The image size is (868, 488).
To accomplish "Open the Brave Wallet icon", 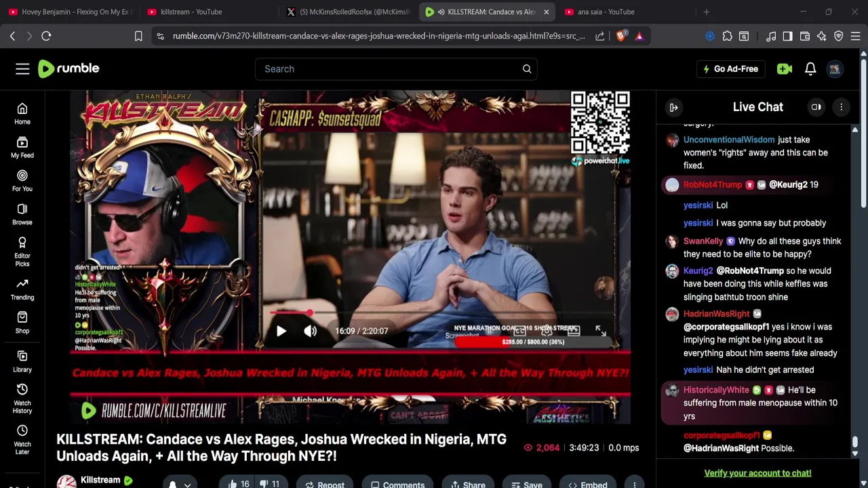I will (804, 36).
